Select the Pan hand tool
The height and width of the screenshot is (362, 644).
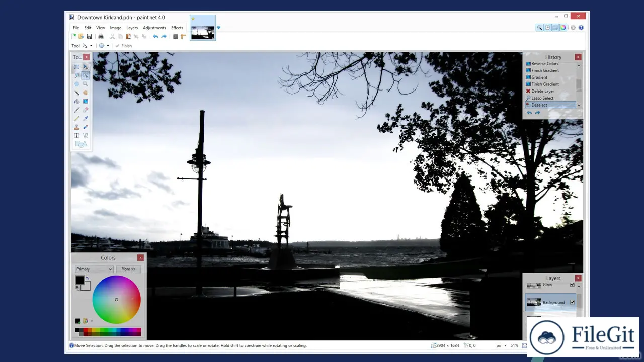(x=85, y=93)
